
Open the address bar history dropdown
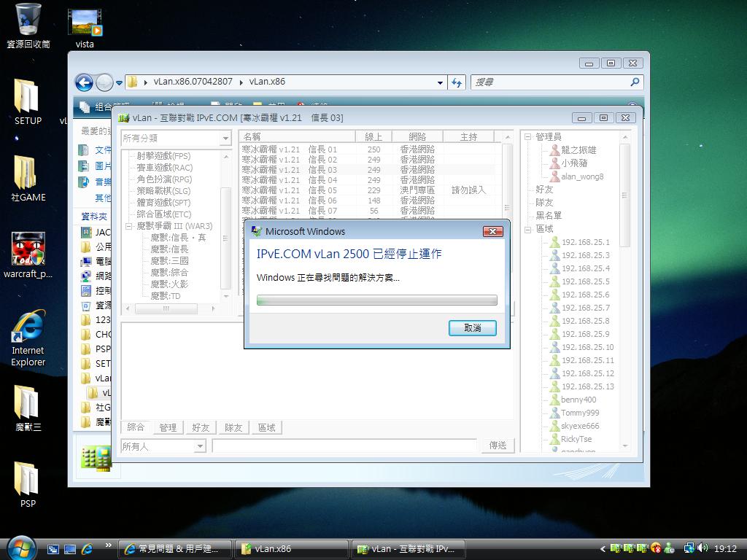point(440,83)
